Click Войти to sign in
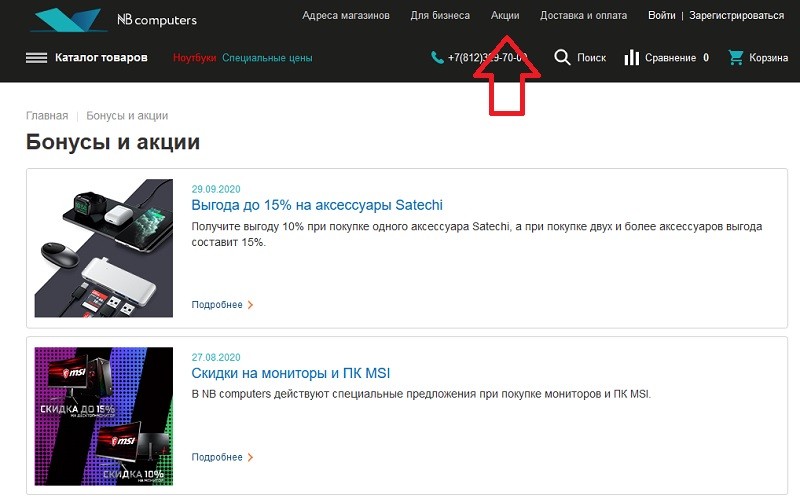 point(661,16)
